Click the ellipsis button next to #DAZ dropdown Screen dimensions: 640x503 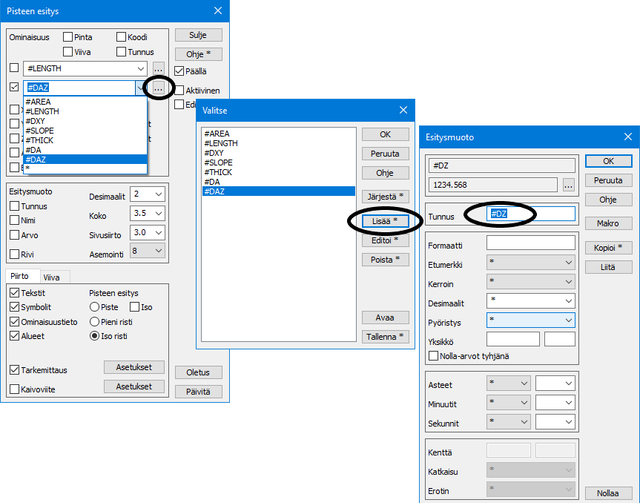[x=158, y=88]
